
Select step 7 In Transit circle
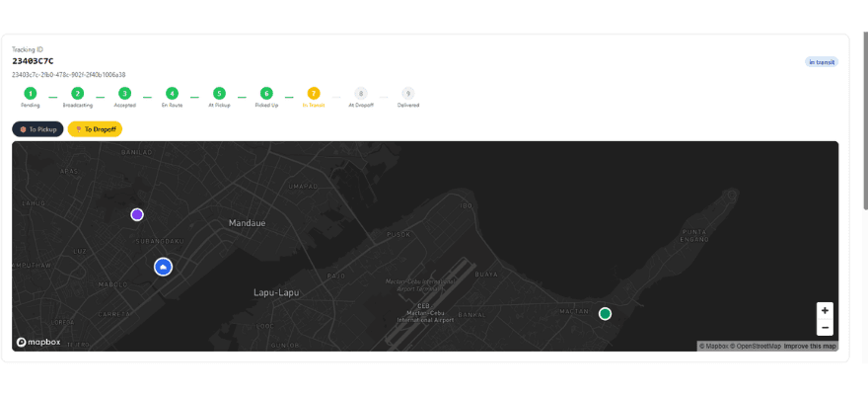coord(314,94)
